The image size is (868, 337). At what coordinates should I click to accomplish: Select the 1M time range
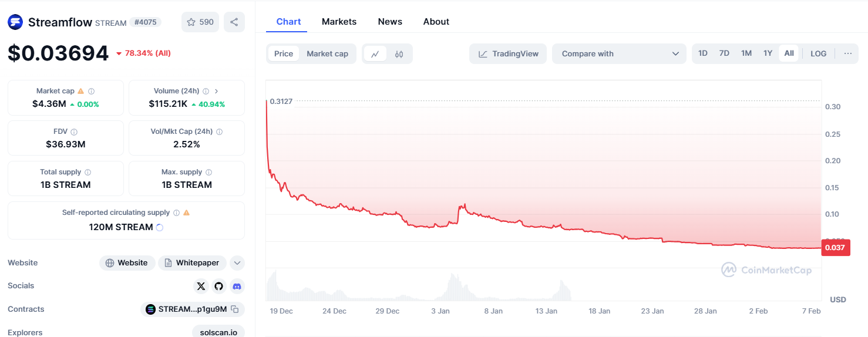click(746, 53)
